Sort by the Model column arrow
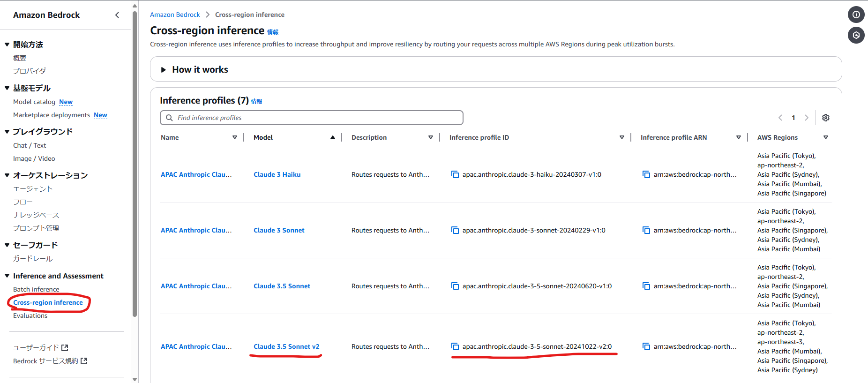The width and height of the screenshot is (868, 383). click(333, 137)
